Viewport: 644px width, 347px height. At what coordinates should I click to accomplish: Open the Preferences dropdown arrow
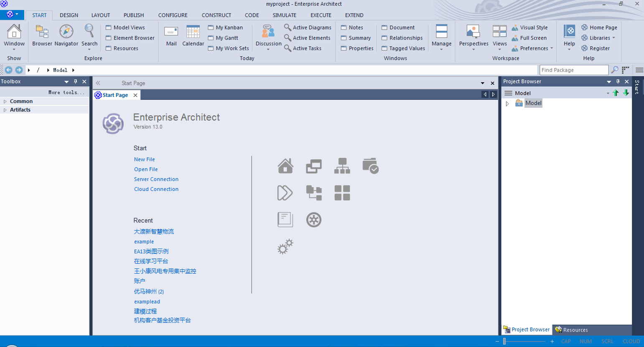(552, 48)
